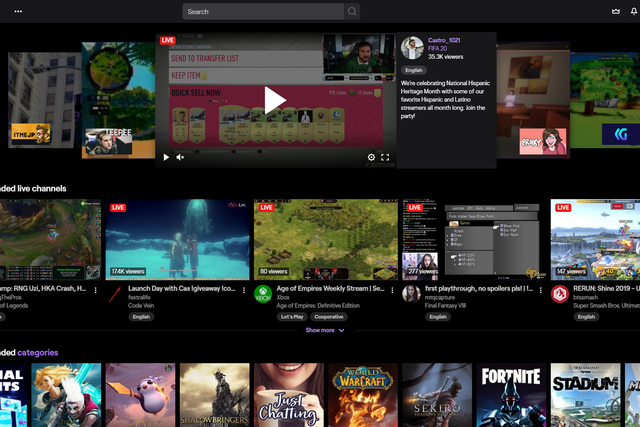Open the Just Chatting category

click(289, 395)
